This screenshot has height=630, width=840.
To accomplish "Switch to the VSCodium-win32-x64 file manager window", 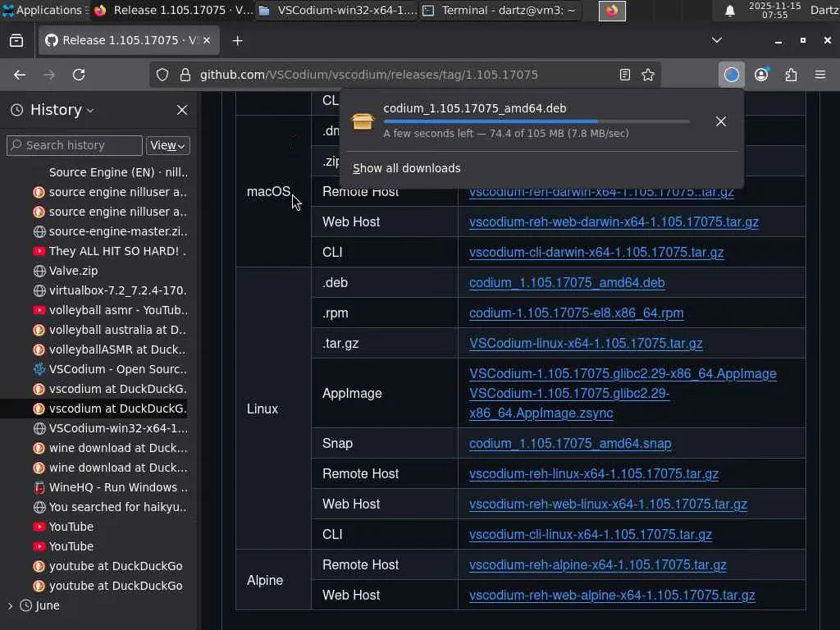I will [x=337, y=10].
